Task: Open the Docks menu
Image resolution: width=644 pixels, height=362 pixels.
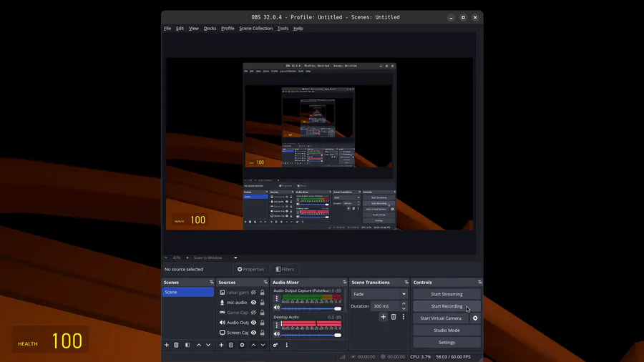Action: [210, 29]
